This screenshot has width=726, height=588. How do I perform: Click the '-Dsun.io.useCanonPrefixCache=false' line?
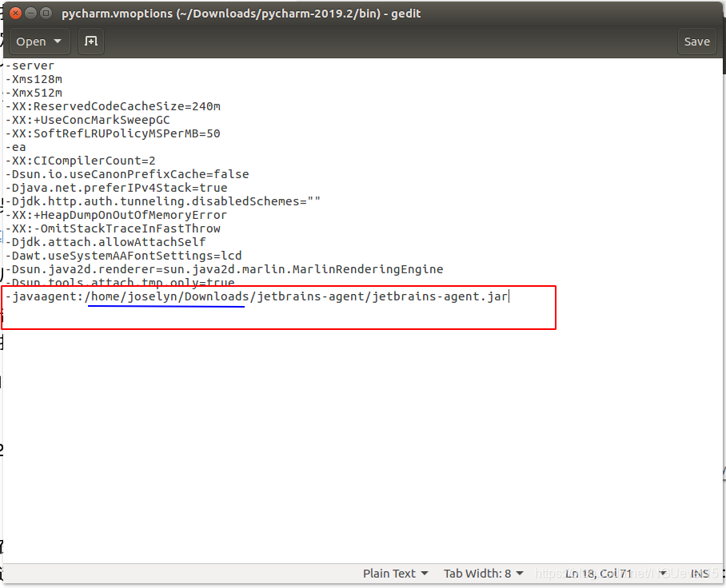(x=127, y=174)
